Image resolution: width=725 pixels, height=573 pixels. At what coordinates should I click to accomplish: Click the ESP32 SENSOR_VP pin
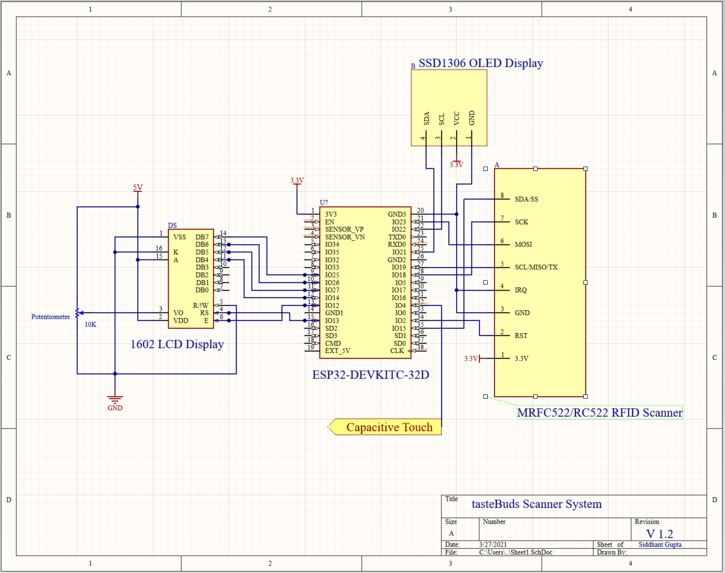point(344,229)
